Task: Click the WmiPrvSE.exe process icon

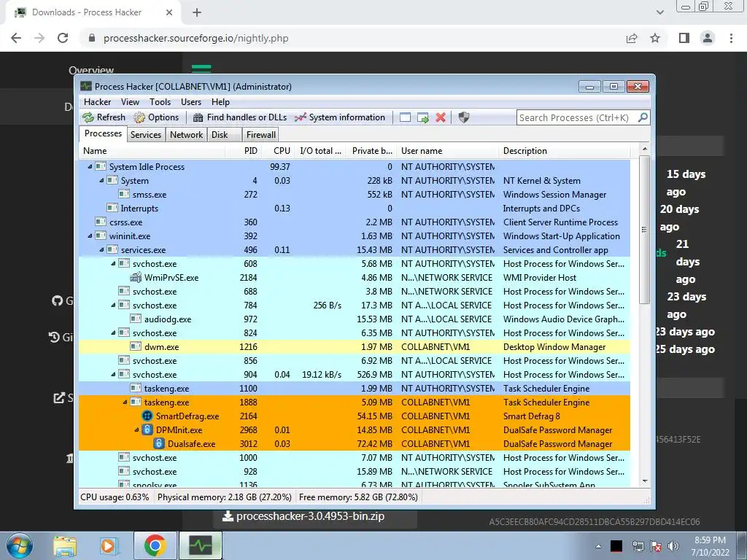Action: click(136, 277)
